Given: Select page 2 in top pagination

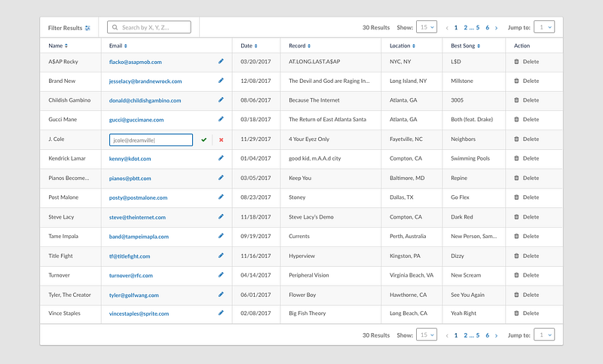Looking at the screenshot, I should pyautogui.click(x=465, y=27).
